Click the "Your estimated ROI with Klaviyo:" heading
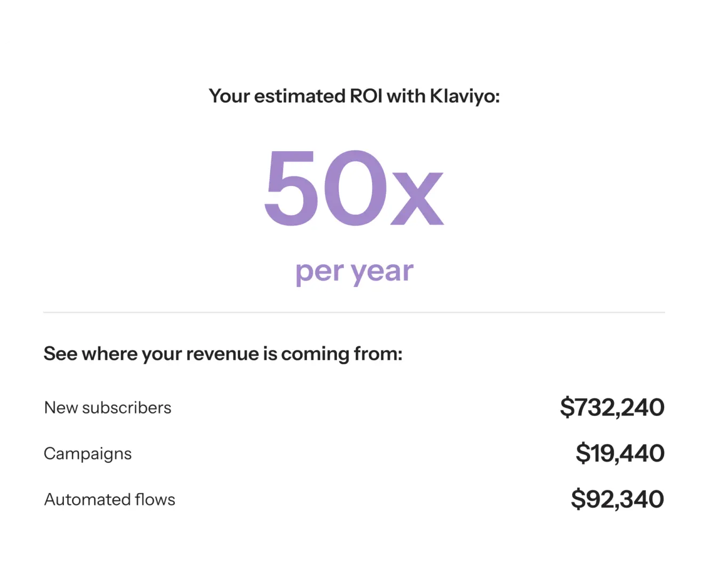Screen dimensions: 728x580 click(x=354, y=96)
